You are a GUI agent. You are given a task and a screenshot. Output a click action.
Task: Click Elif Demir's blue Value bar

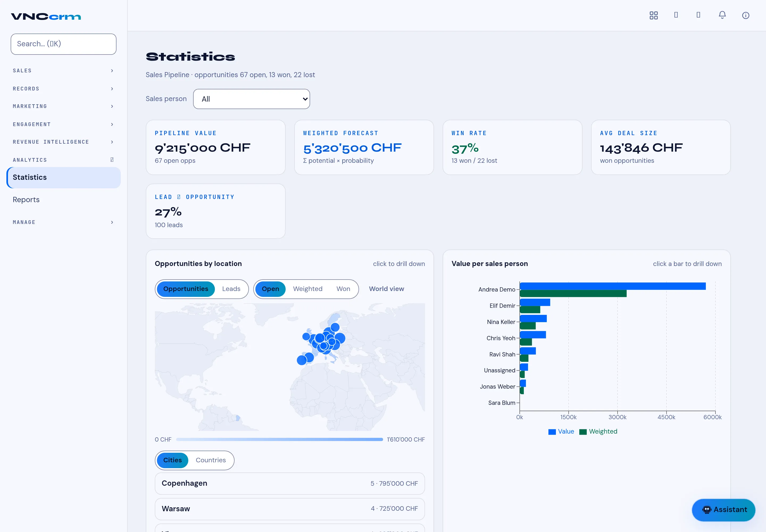click(x=535, y=302)
